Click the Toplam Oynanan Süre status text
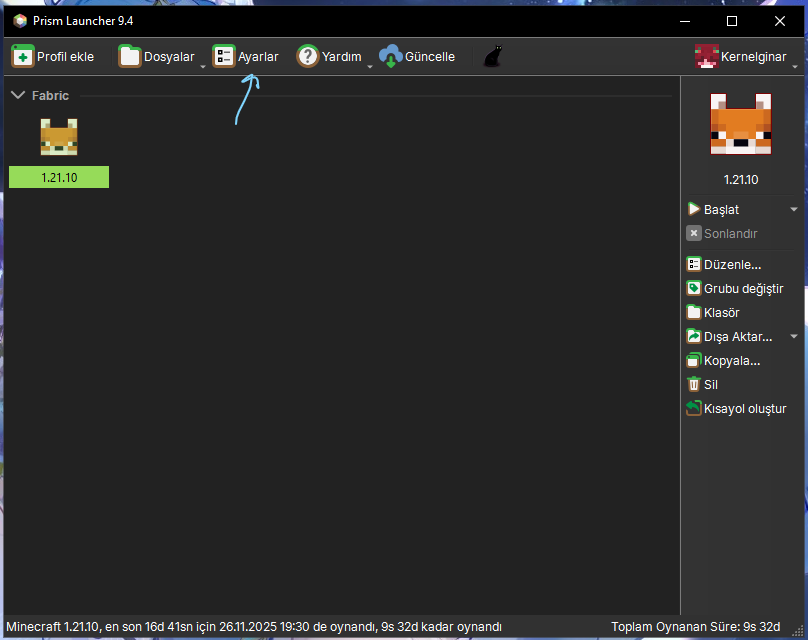 coord(695,627)
